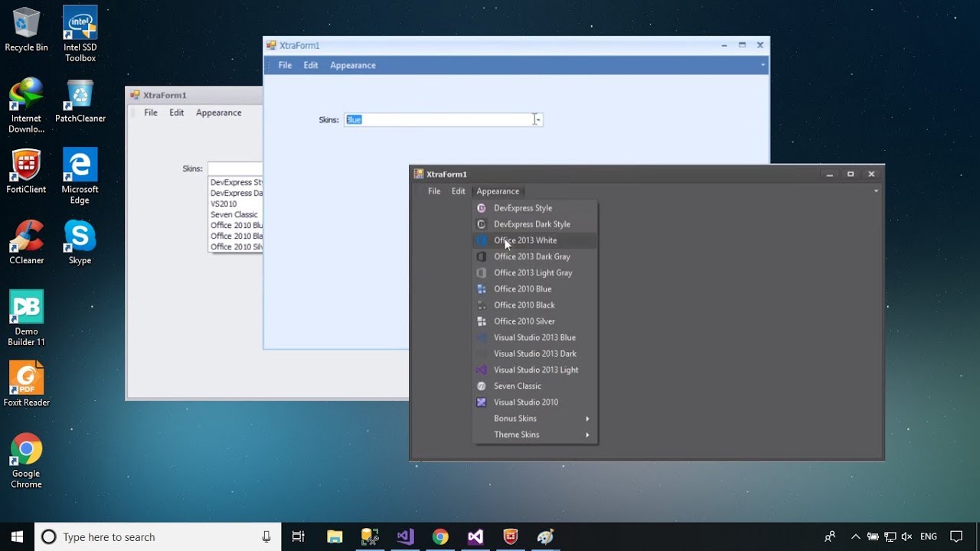Image resolution: width=980 pixels, height=551 pixels.
Task: Select the PatchCleaner desktop icon
Action: pyautogui.click(x=80, y=101)
